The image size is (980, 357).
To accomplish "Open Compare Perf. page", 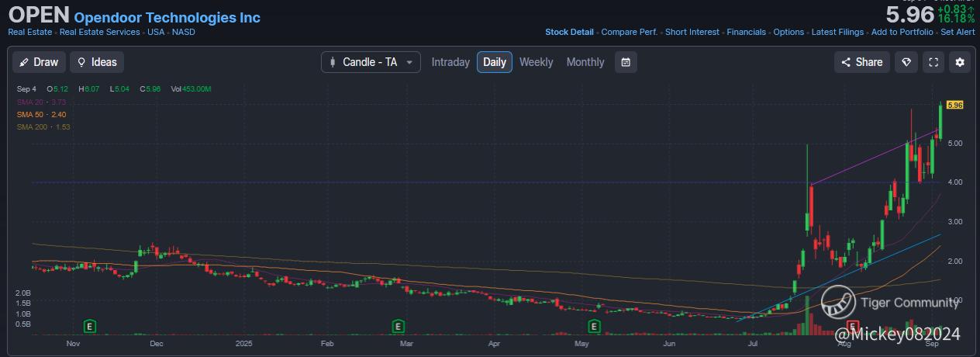I will pos(630,32).
